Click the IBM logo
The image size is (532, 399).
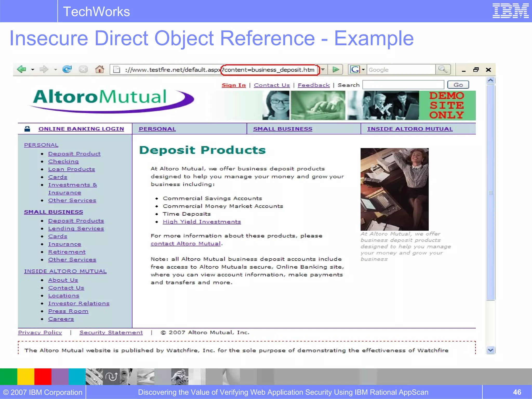click(510, 11)
